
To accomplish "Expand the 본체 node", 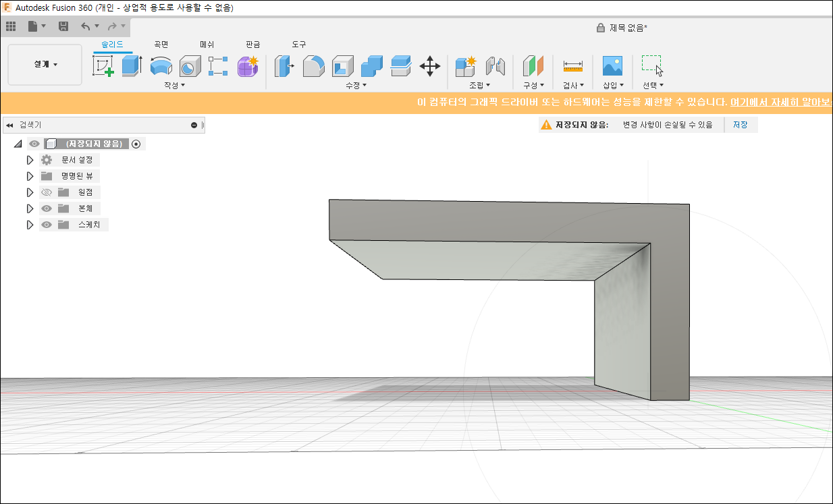I will pyautogui.click(x=30, y=208).
